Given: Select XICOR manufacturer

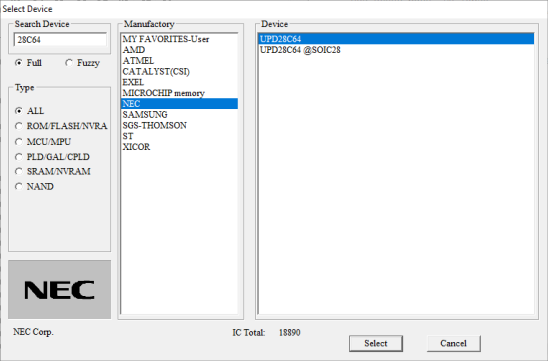Looking at the screenshot, I should pos(179,147).
